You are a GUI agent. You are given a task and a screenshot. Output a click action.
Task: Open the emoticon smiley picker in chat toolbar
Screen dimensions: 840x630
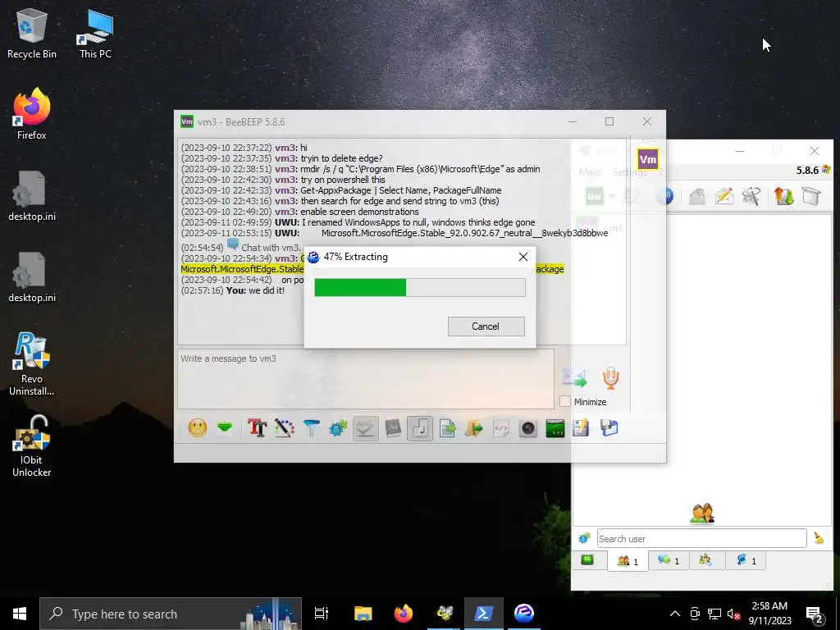pos(198,428)
